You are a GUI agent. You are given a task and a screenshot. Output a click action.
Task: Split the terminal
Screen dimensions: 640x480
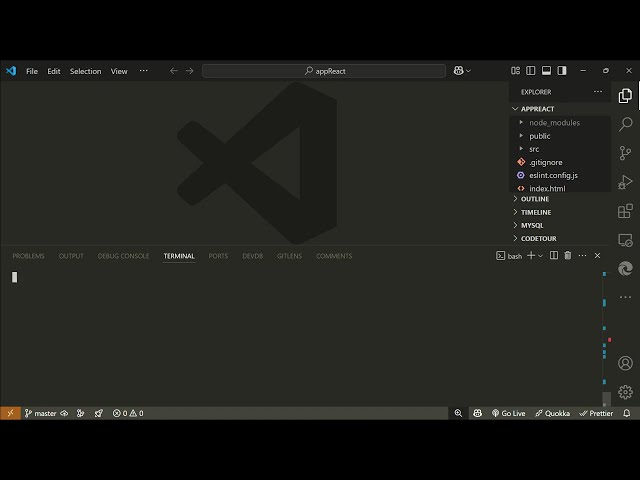click(x=554, y=256)
